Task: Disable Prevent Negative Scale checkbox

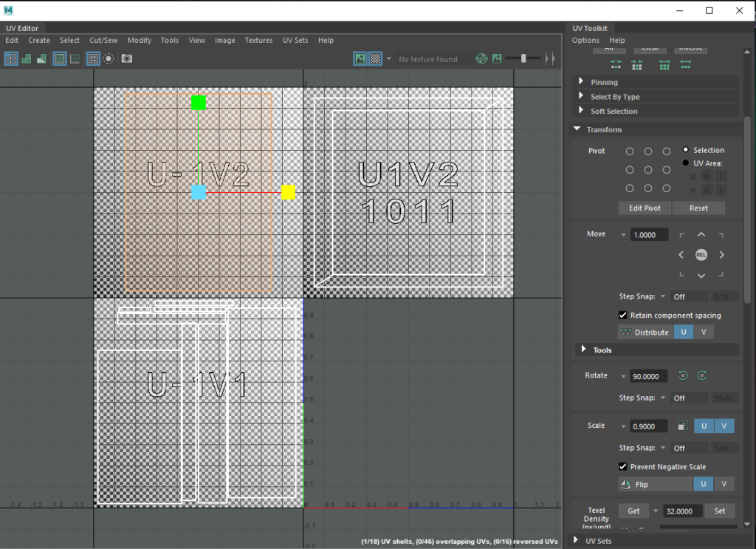Action: (x=623, y=466)
